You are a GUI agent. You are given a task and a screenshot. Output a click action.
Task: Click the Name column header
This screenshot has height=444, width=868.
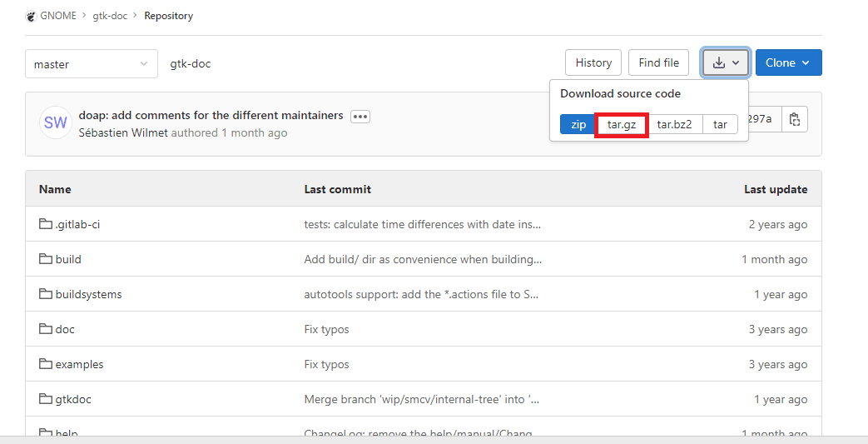click(x=55, y=189)
